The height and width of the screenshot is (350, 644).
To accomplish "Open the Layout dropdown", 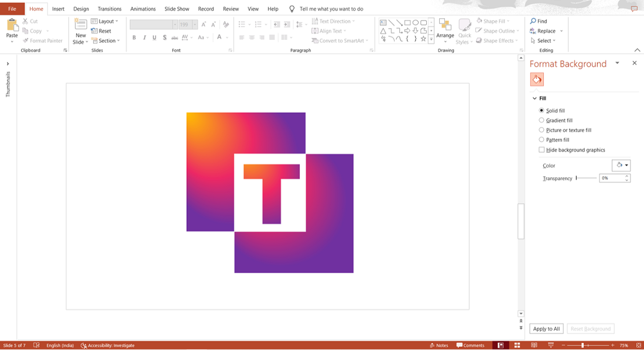I will pos(105,21).
